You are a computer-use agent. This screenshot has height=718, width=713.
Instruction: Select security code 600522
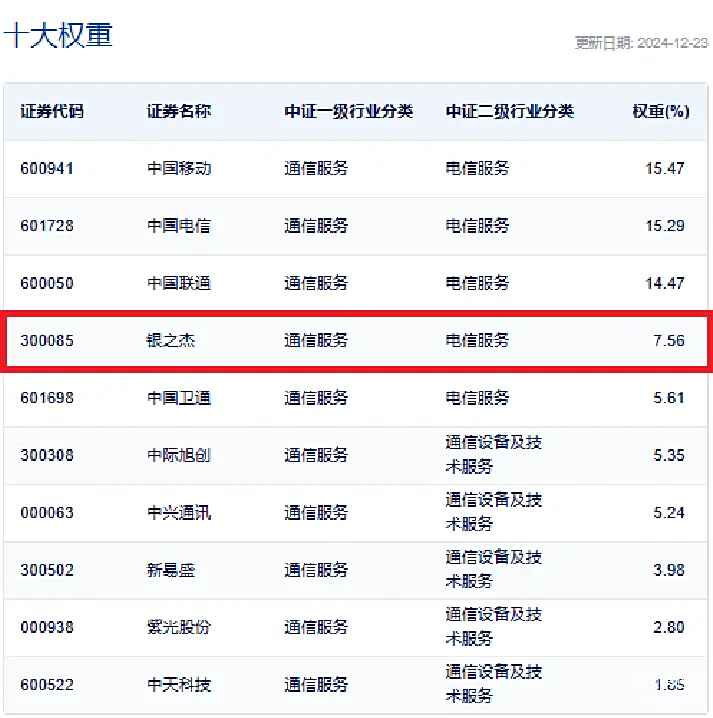(x=47, y=685)
